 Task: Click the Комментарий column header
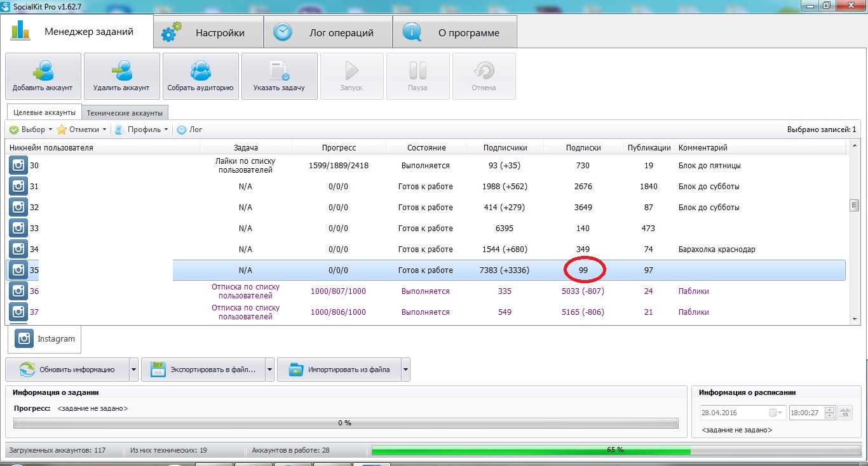(761, 147)
